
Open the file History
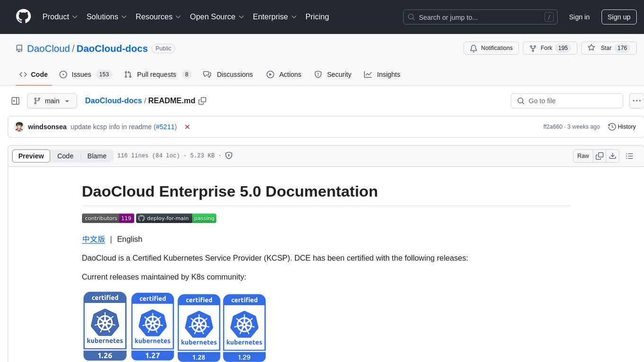(622, 127)
